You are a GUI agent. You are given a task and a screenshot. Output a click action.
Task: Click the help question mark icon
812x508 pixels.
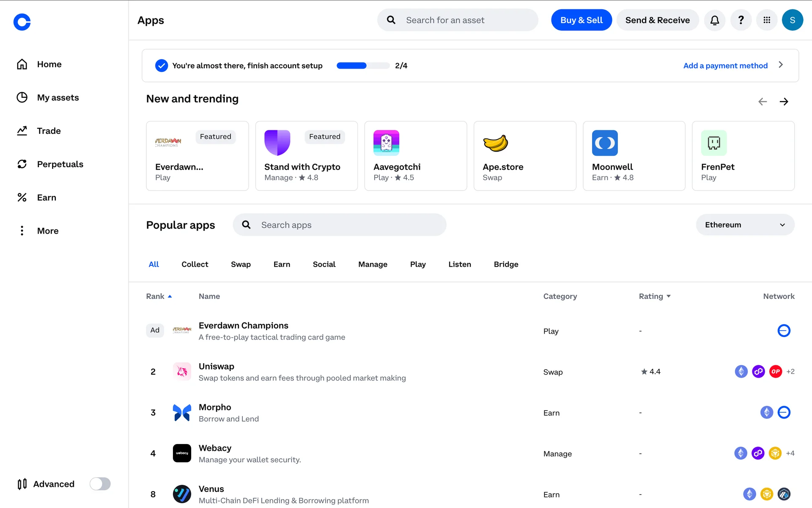tap(741, 20)
